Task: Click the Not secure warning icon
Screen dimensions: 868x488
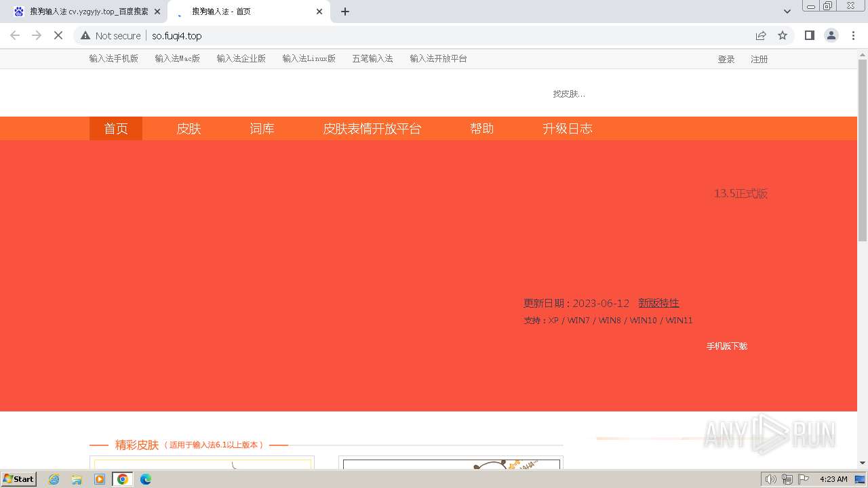Action: tap(85, 35)
